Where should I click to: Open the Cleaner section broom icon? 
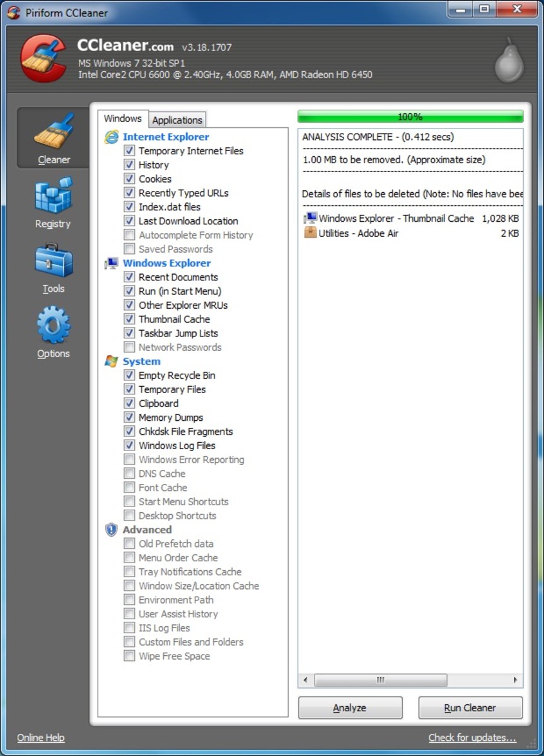point(54,132)
